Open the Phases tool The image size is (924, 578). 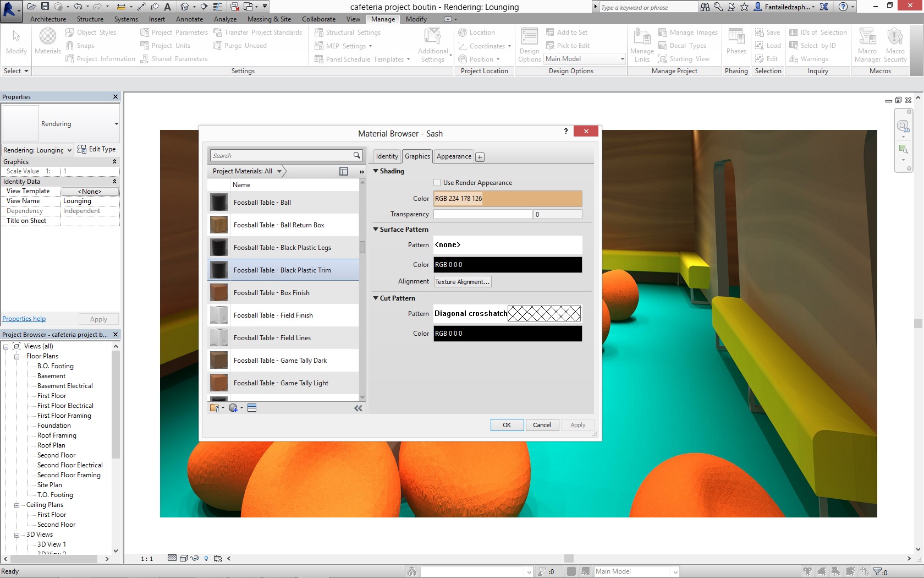click(x=736, y=41)
